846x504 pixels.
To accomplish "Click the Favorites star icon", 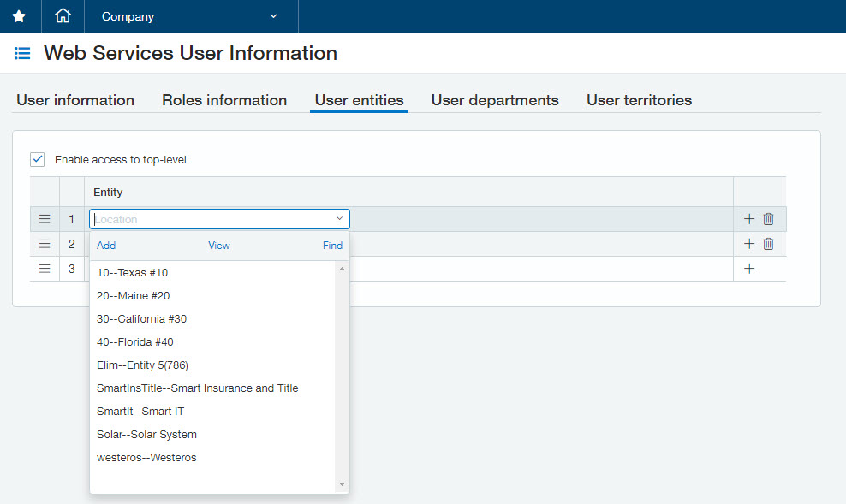I will tap(19, 16).
